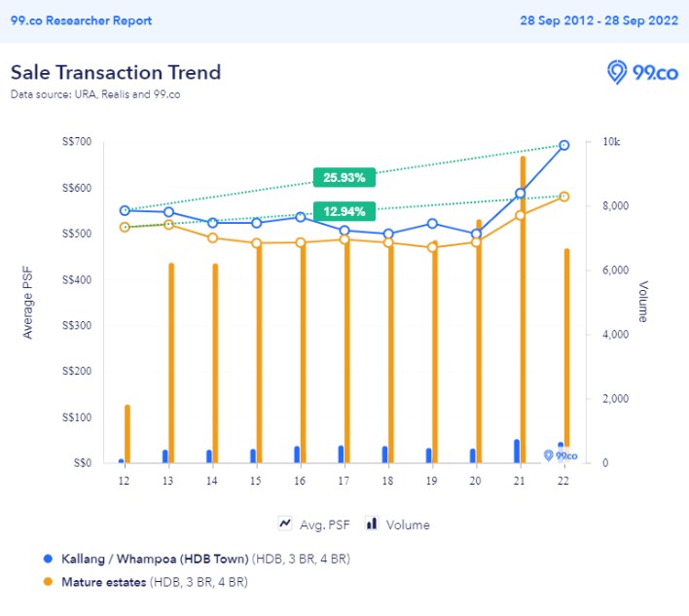Select the 25.93% growth label
Image resolution: width=689 pixels, height=616 pixels.
pos(344,177)
